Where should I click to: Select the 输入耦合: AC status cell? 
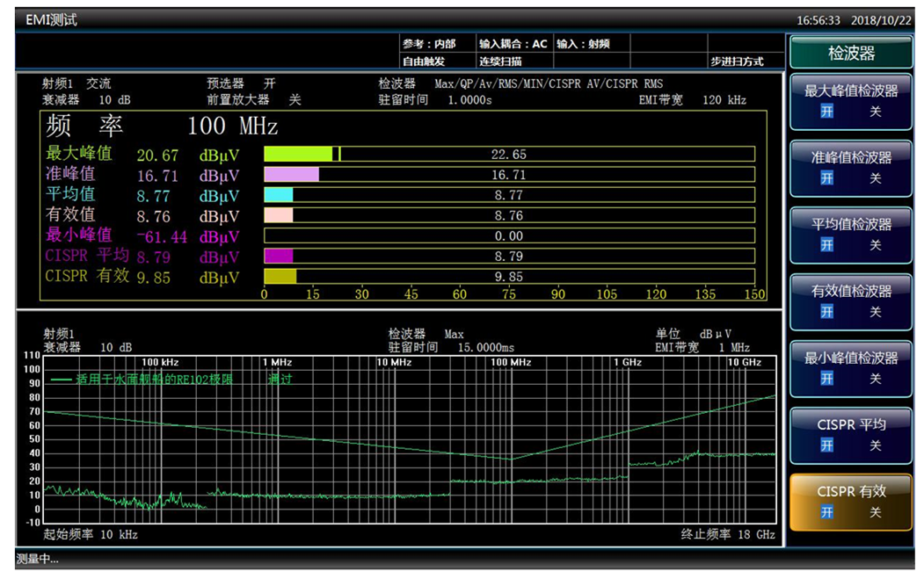[x=513, y=44]
